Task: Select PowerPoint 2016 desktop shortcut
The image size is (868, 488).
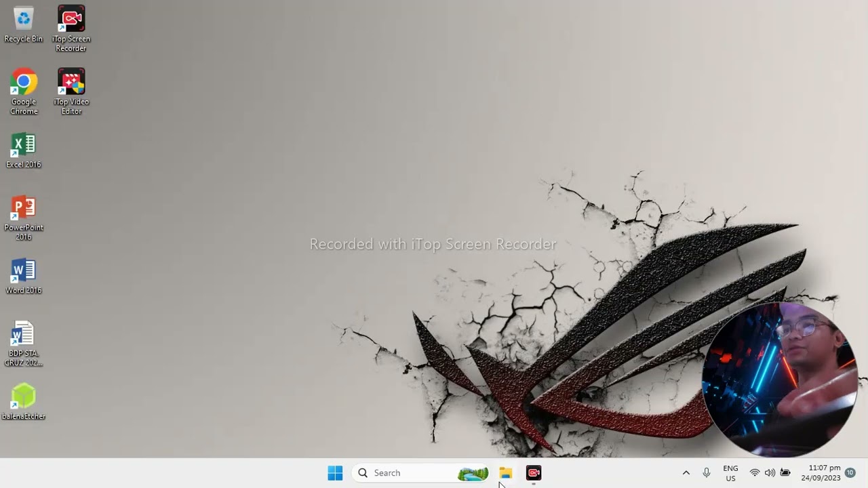Action: (24, 218)
